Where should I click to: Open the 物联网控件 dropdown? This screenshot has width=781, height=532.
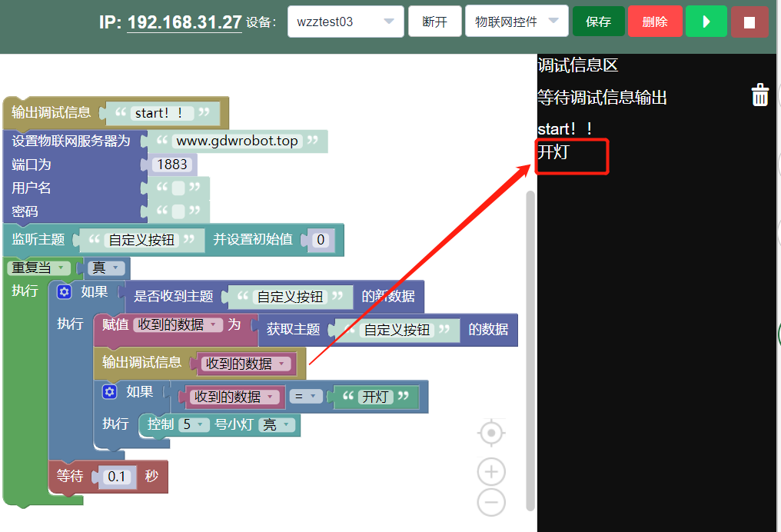517,22
